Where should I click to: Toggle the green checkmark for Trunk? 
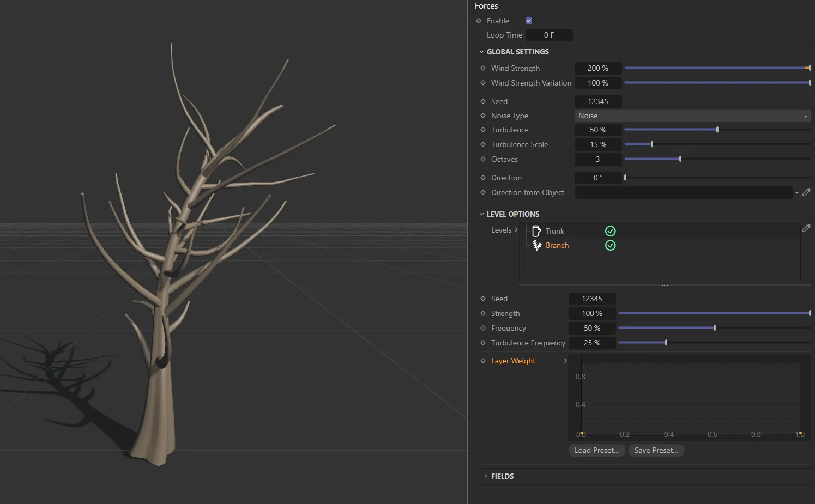[611, 231]
